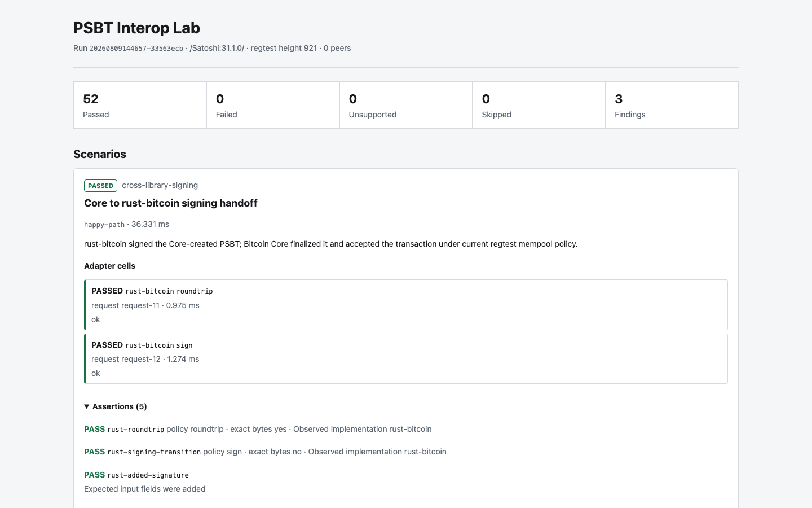Select the rust-roundtrip assertion row
This screenshot has width=812, height=508.
pyautogui.click(x=406, y=429)
